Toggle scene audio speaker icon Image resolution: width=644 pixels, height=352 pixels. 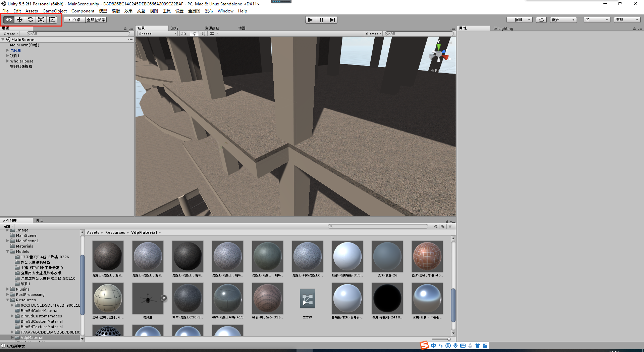203,34
